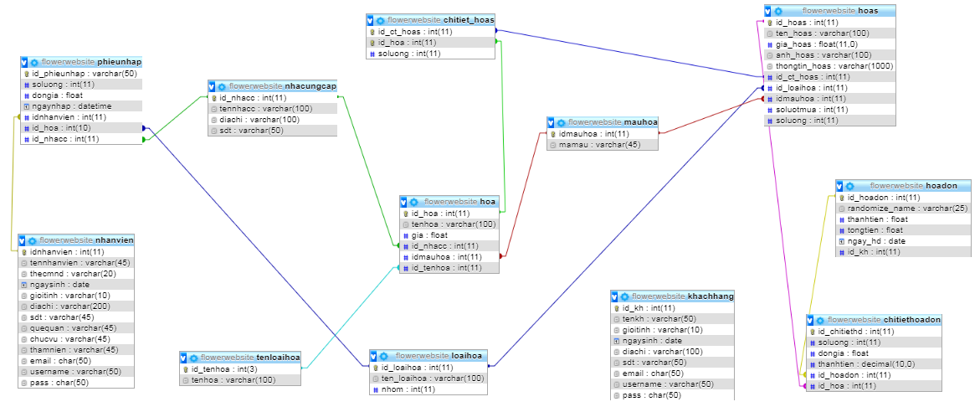Collapse the hoas table with its v toggle
Screen dimensions: 980x407
(x=769, y=11)
